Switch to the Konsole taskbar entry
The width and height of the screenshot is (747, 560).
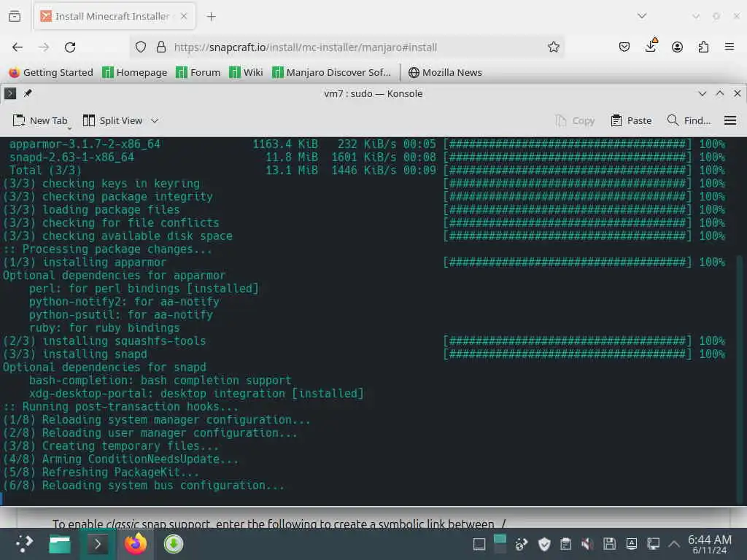coord(98,544)
